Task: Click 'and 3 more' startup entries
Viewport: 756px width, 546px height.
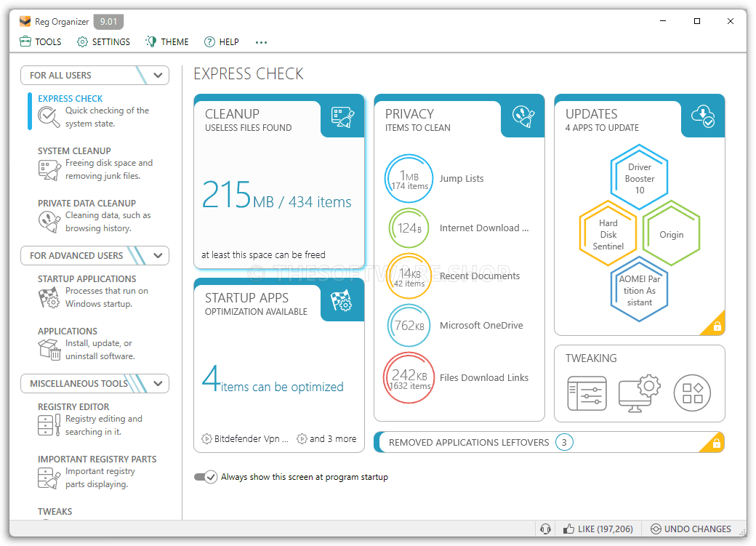Action: pos(326,439)
